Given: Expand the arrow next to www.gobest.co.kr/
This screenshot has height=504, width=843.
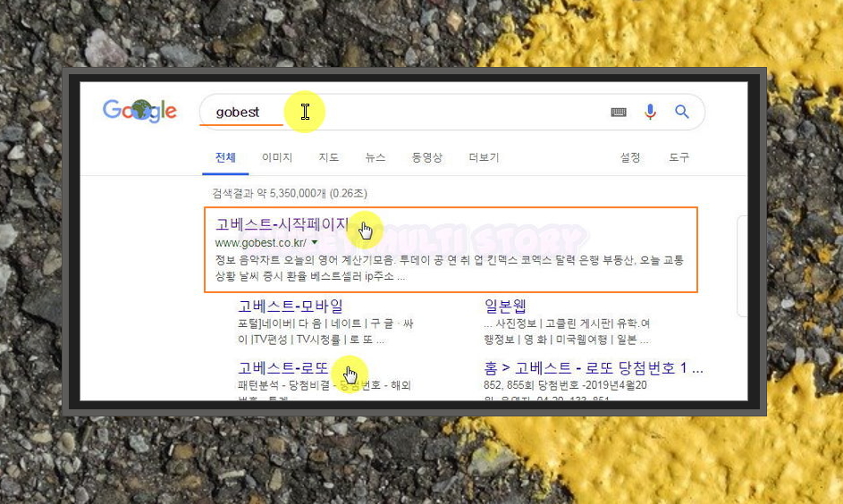Looking at the screenshot, I should 315,243.
